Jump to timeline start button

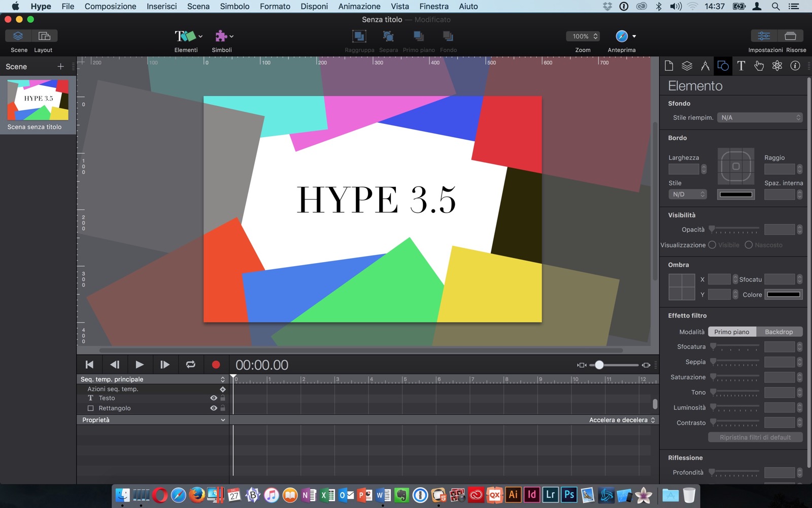89,365
